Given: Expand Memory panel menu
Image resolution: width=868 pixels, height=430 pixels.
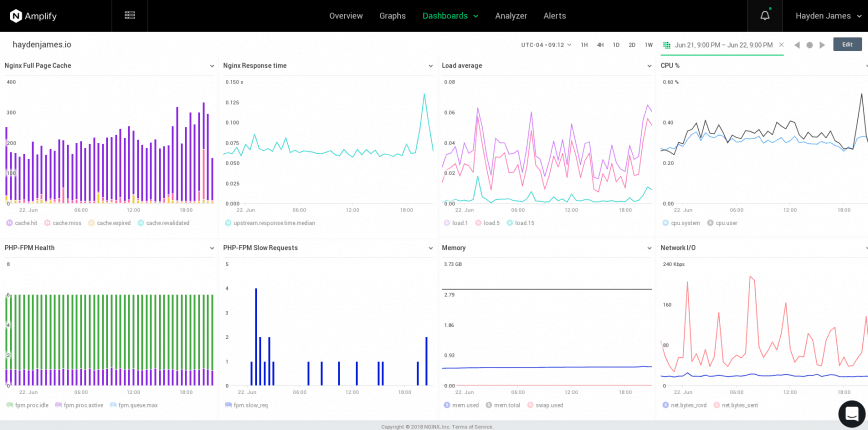Looking at the screenshot, I should (x=649, y=248).
